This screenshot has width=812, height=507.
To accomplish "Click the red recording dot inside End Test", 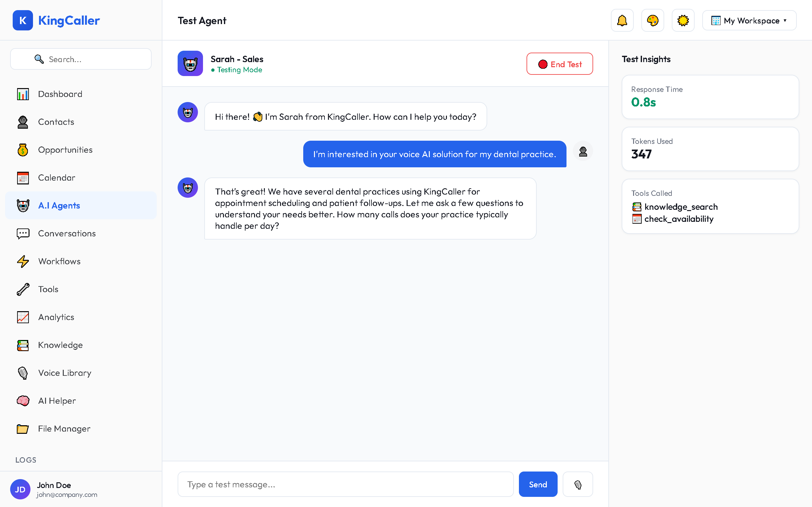I will coord(543,64).
